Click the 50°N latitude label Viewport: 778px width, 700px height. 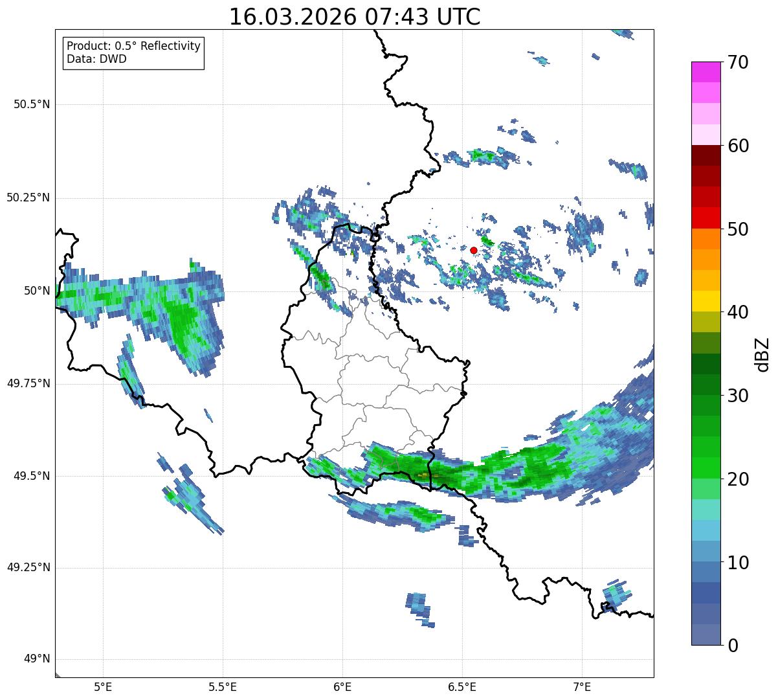click(x=37, y=291)
